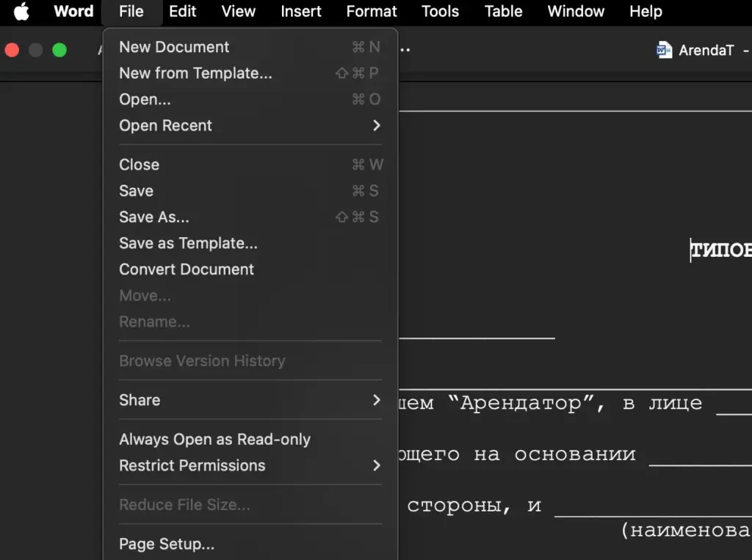
Task: Choose Page Setup… from File menu
Action: click(x=250, y=544)
